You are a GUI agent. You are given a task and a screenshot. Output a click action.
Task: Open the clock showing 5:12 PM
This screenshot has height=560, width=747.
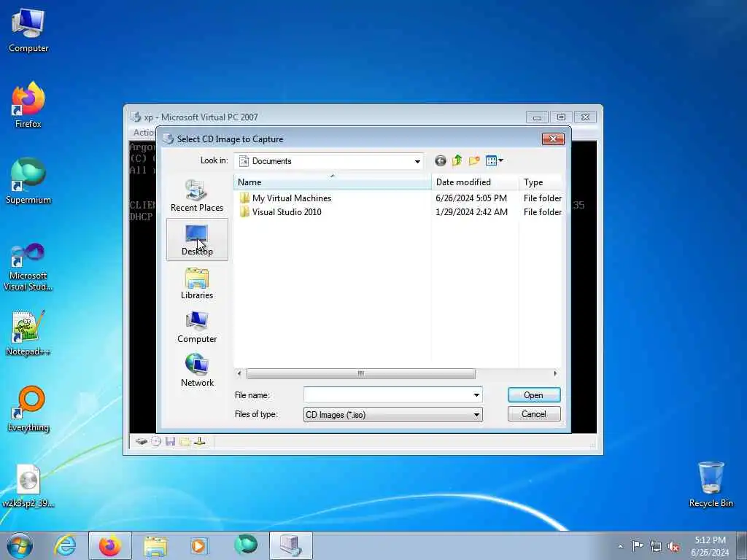(x=710, y=545)
